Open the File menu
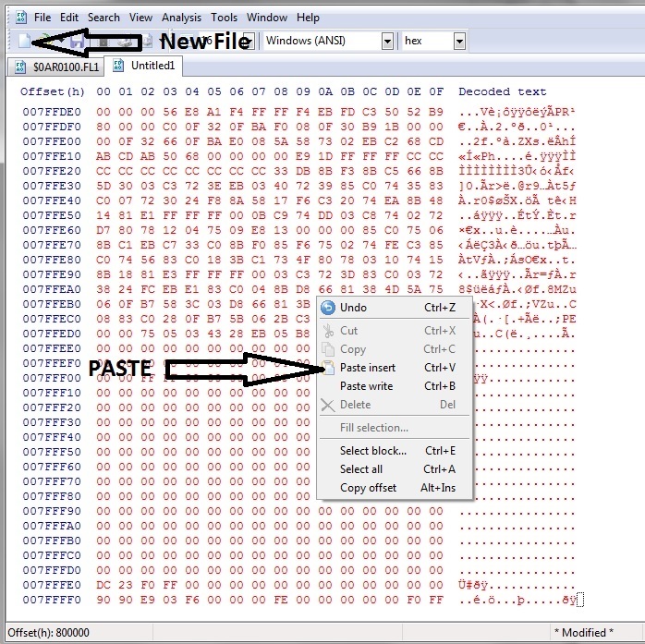Viewport: 645px width, 644px height. point(43,18)
